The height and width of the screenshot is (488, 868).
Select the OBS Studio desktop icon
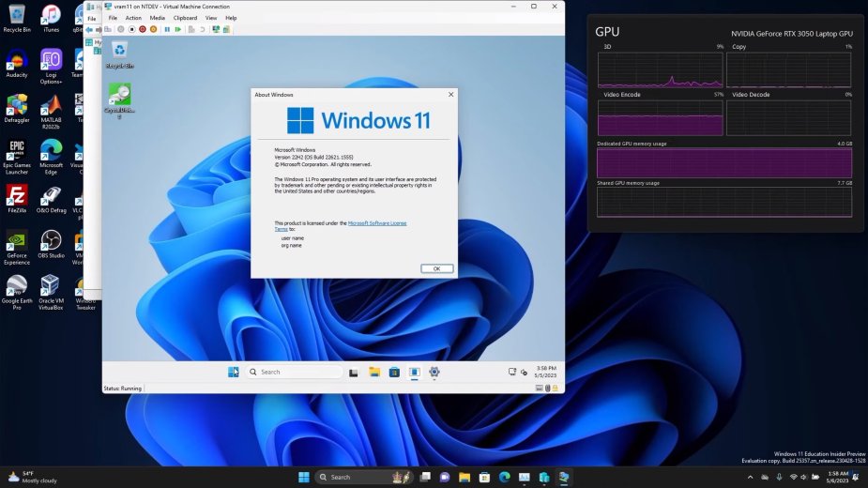[x=51, y=245]
